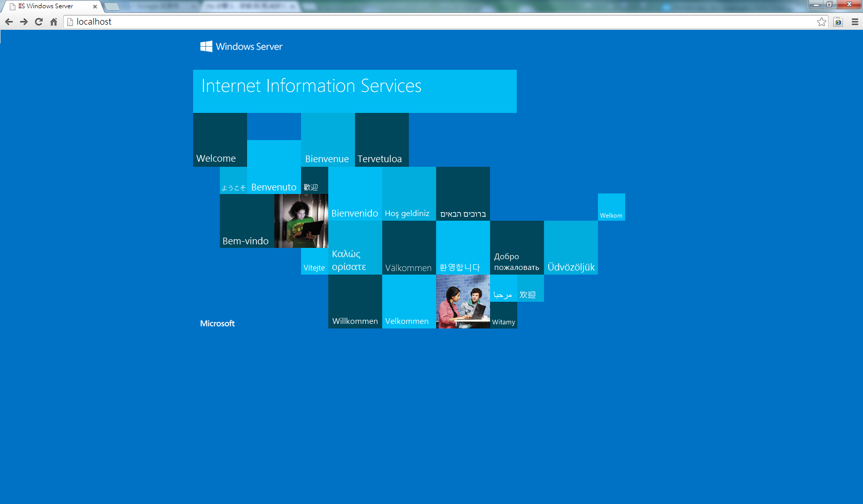Click the Bienvenue tile

coord(328,140)
